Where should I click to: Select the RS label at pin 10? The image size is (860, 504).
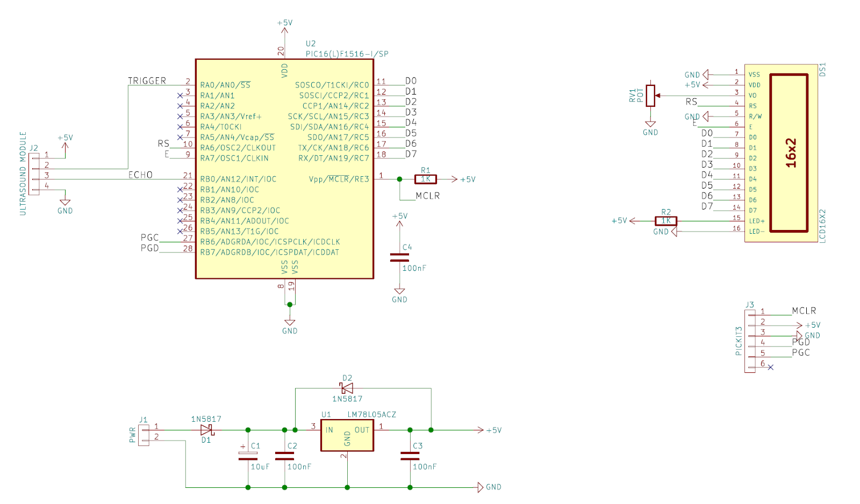163,143
